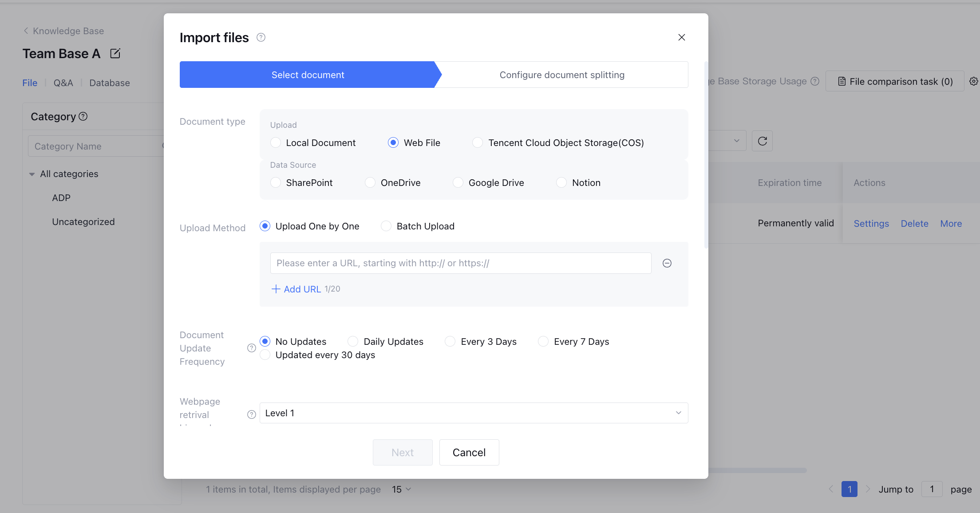Click the plus Add URL link

pos(296,289)
